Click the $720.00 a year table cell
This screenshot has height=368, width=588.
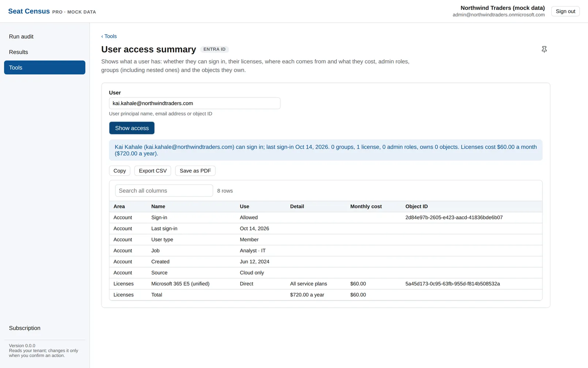pos(307,295)
